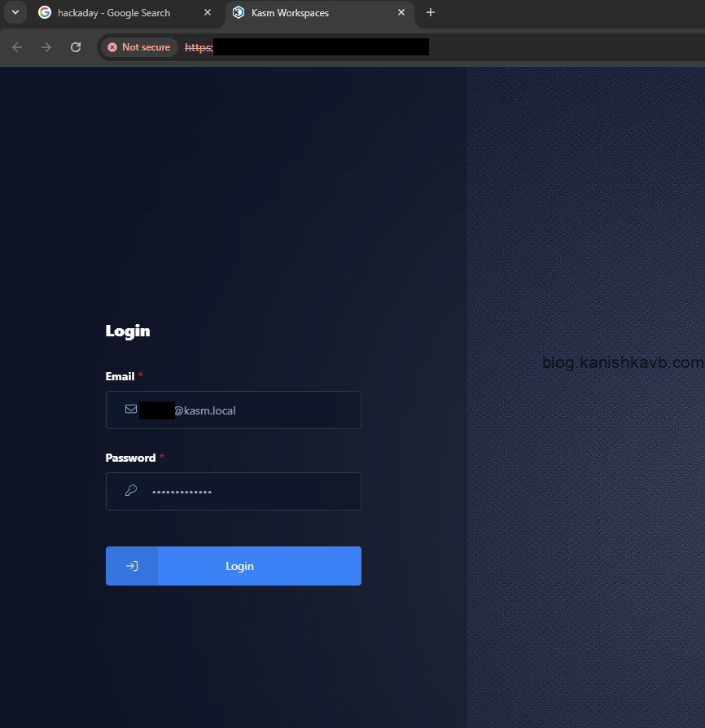This screenshot has height=728, width=705.
Task: Click the Google favicon on the first tab
Action: coord(45,13)
